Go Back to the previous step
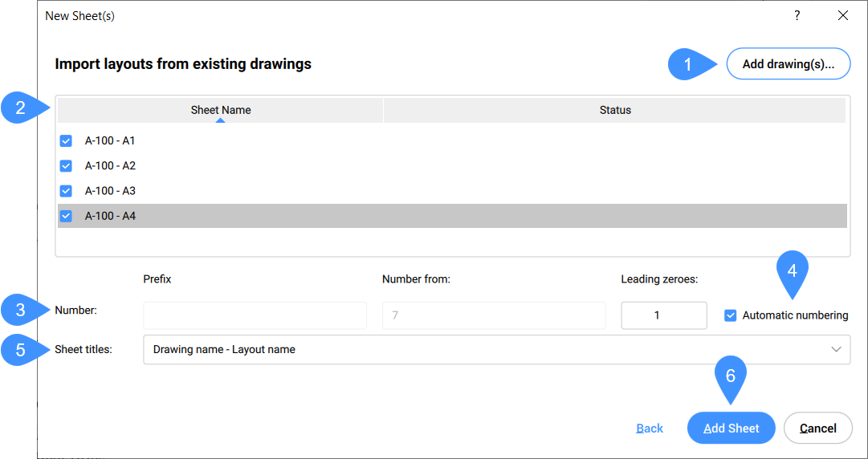Screen dimensions: 868x459 point(649,429)
